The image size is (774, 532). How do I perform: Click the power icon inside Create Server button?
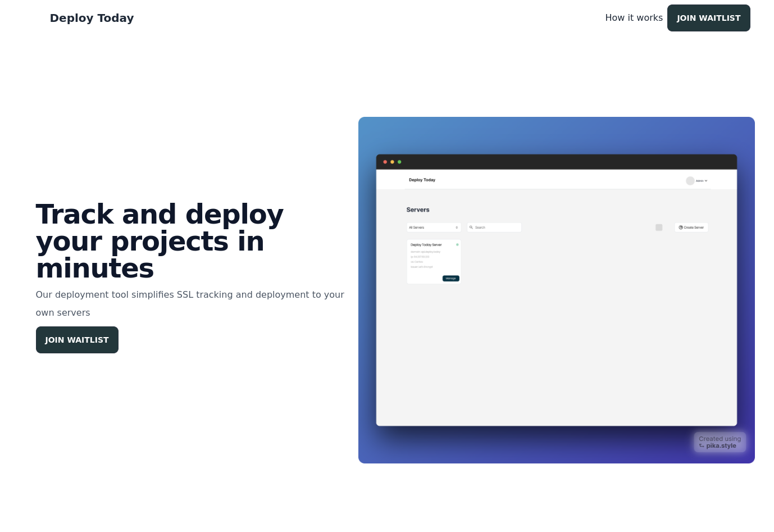pyautogui.click(x=680, y=227)
